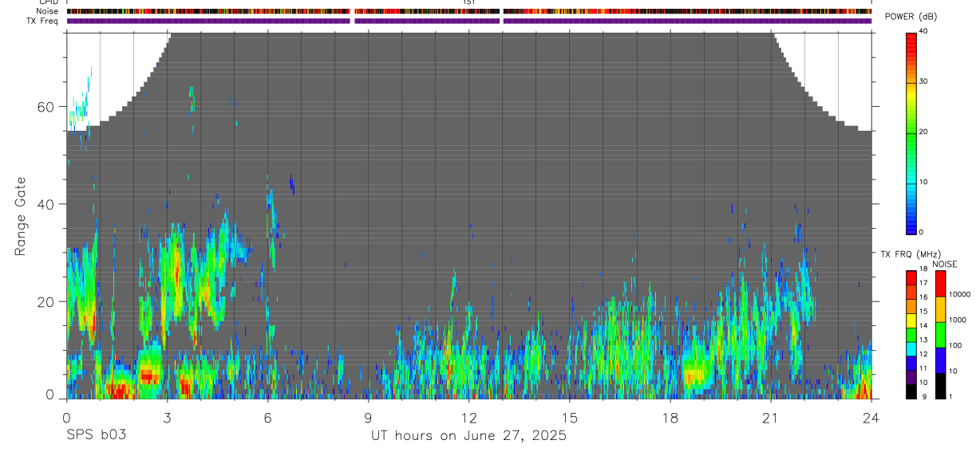Click the 40 dB colorbar tick label
Image resolution: width=980 pixels, height=452 pixels.
(924, 31)
